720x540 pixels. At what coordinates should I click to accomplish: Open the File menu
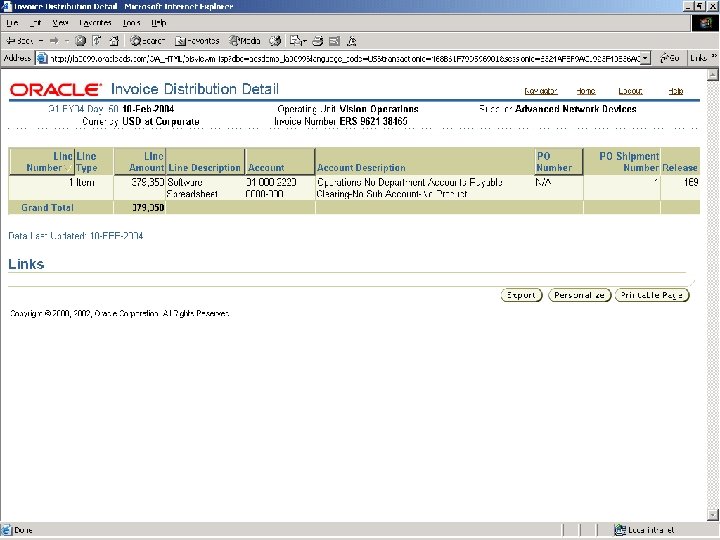12,22
